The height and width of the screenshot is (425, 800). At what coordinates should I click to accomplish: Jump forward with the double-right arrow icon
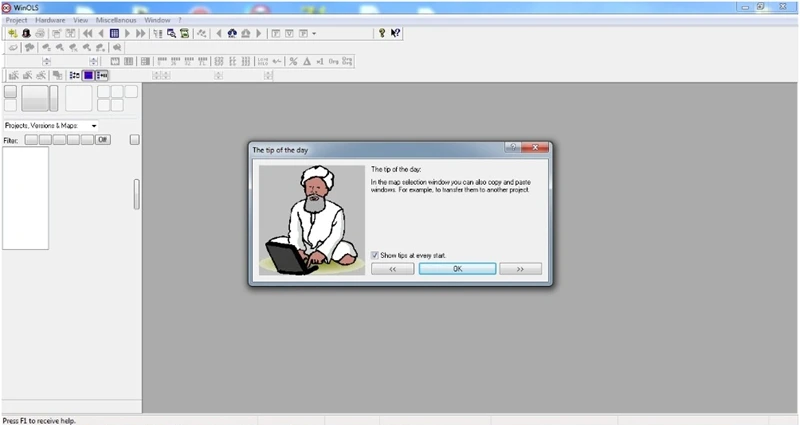(141, 33)
